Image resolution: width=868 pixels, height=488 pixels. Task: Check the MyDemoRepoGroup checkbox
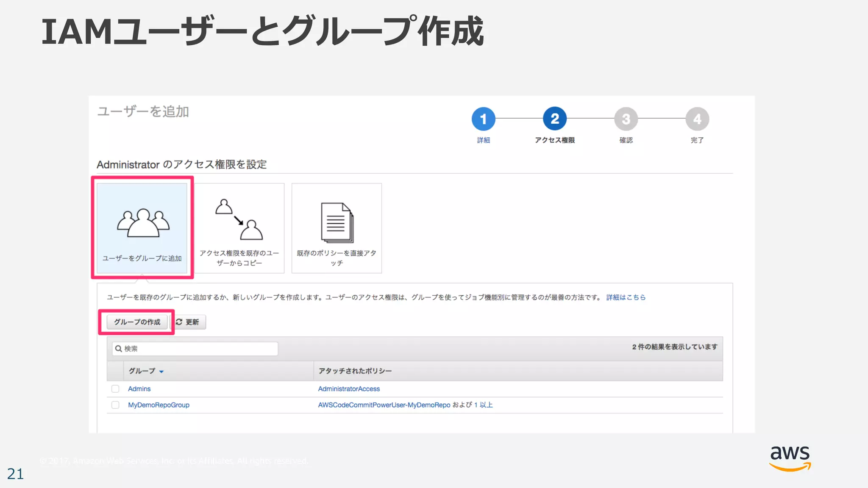(115, 405)
